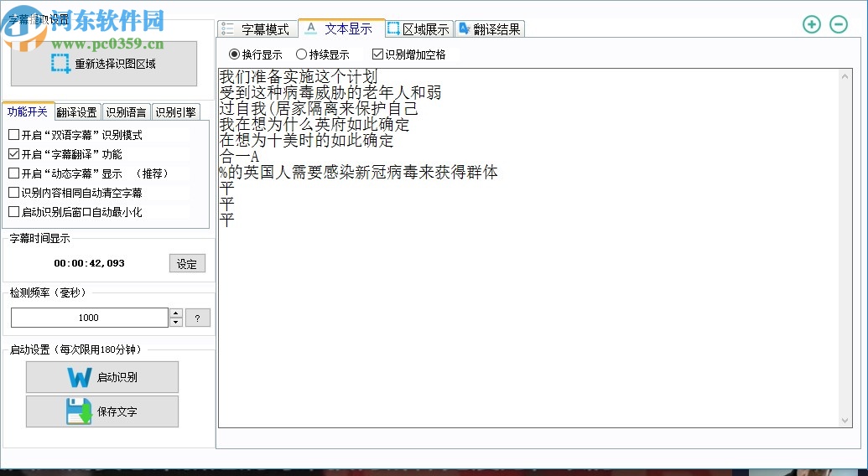Image resolution: width=868 pixels, height=476 pixels.
Task: Click text line 受到这种病毒威胁的老年人和弱
Action: pos(330,92)
